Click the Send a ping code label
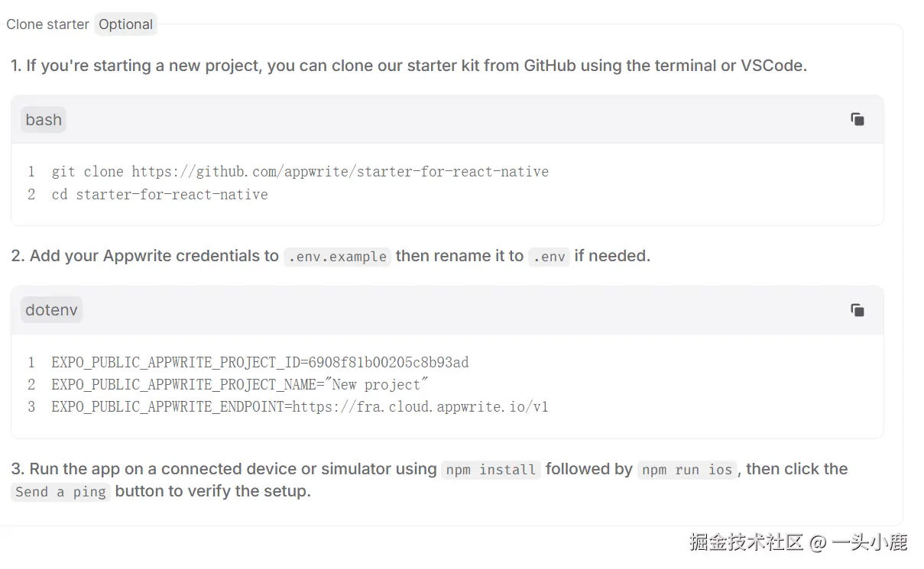This screenshot has width=924, height=569. pyautogui.click(x=60, y=492)
